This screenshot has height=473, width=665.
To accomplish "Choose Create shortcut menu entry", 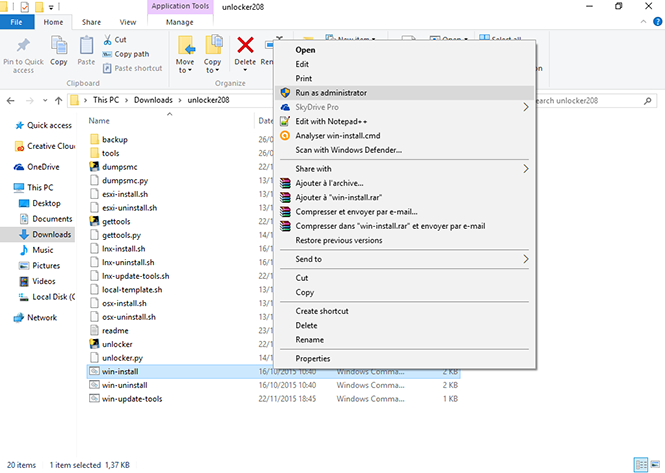I will (x=405, y=311).
